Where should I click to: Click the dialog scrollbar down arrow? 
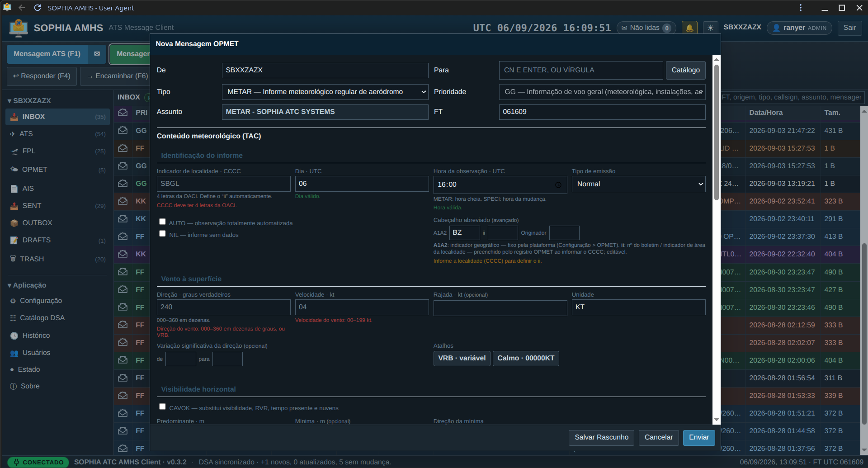pos(717,420)
